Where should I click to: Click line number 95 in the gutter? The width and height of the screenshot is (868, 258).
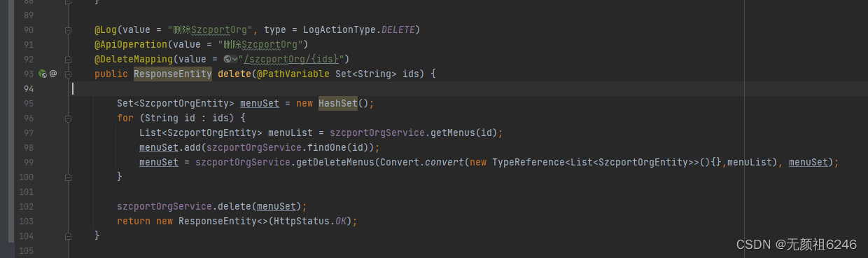28,103
